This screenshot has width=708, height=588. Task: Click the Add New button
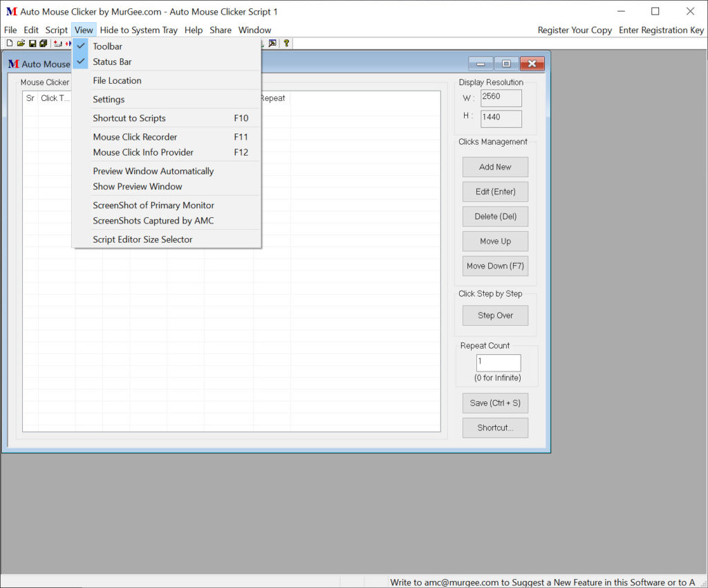click(x=495, y=167)
